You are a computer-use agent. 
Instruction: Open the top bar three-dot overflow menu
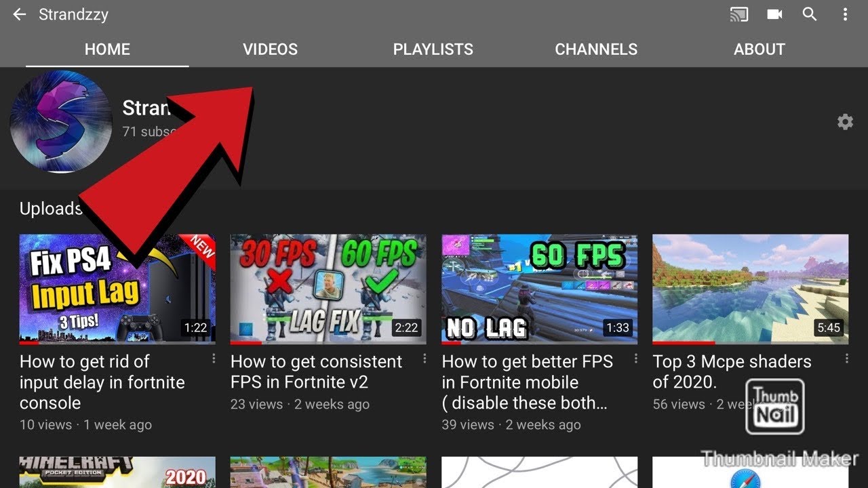click(x=845, y=14)
